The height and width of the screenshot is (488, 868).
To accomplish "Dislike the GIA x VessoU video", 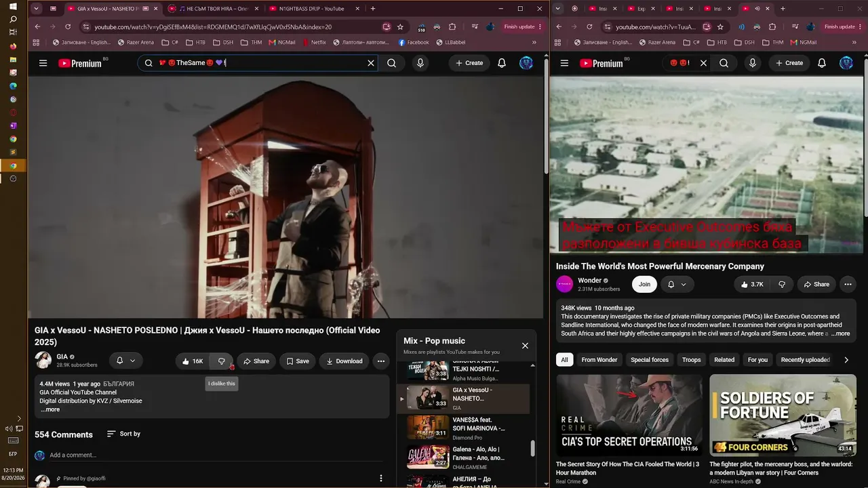I will click(222, 361).
